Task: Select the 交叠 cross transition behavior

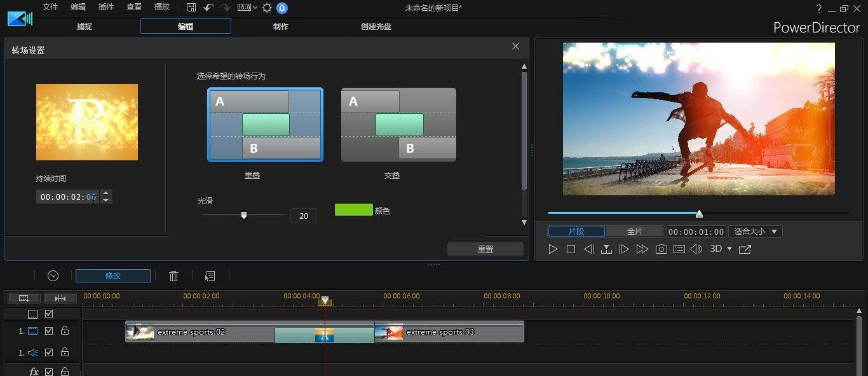Action: pos(398,125)
